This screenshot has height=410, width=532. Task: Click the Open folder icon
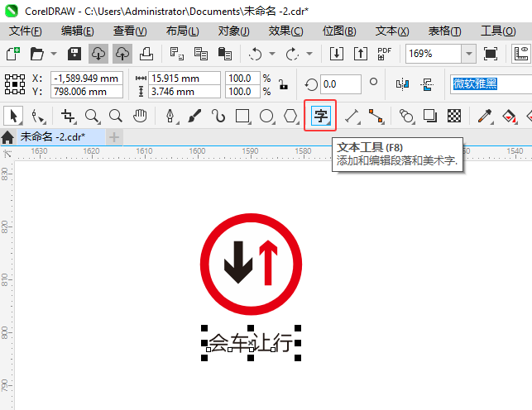click(x=37, y=54)
